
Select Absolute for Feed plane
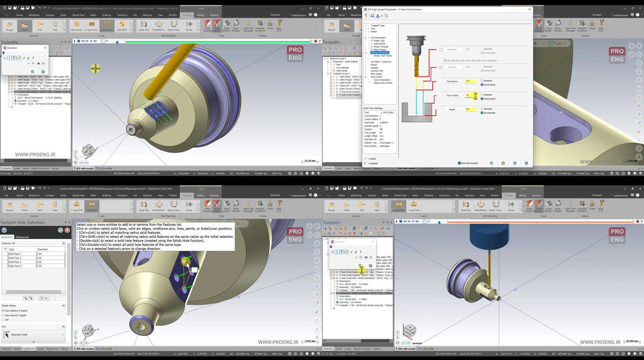point(482,80)
